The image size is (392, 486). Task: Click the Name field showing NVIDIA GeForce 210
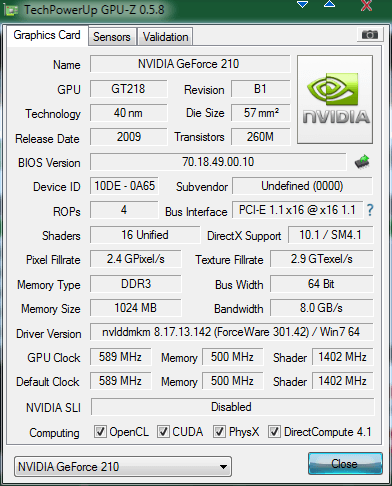[190, 64]
